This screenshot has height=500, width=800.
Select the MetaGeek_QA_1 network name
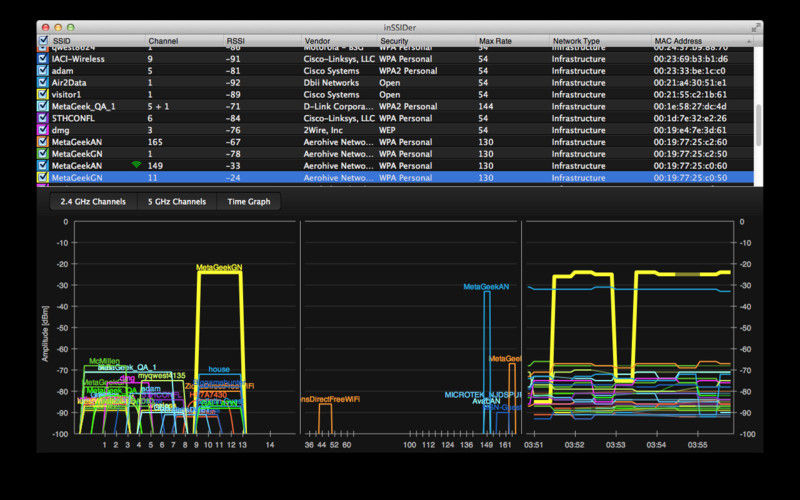tap(84, 106)
